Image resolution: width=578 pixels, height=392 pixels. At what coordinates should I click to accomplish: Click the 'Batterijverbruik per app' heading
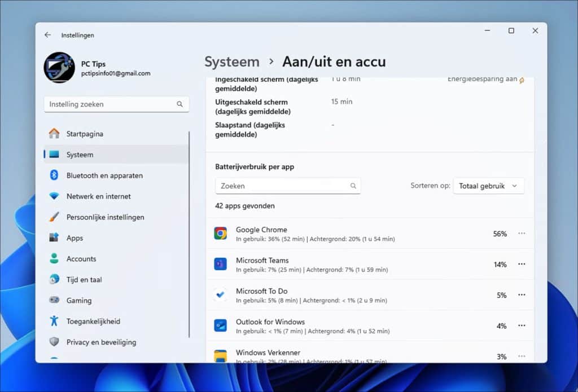255,167
